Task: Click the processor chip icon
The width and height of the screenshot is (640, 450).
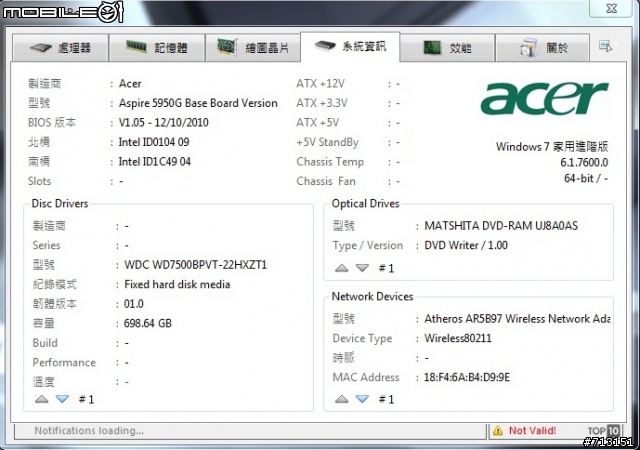Action: (x=40, y=48)
